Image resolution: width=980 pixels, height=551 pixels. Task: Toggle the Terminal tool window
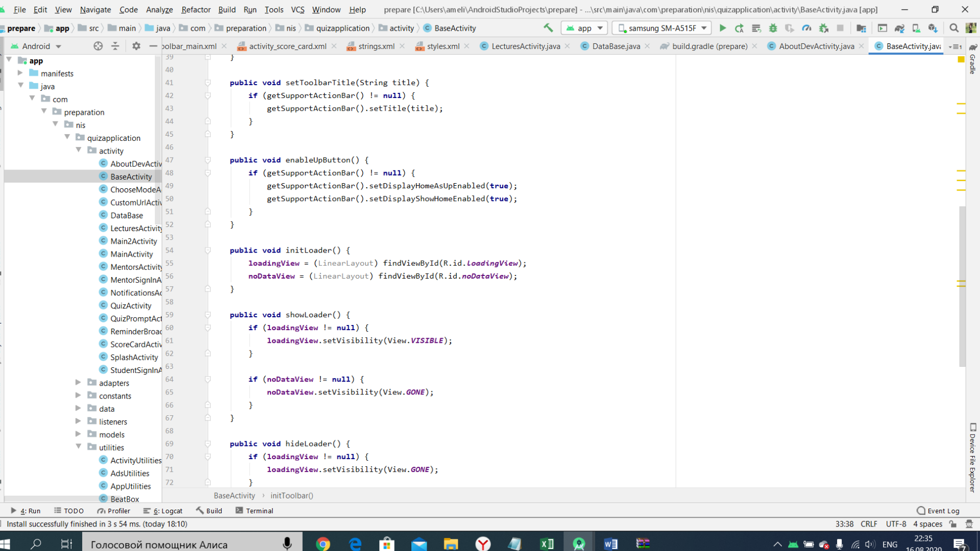[254, 511]
